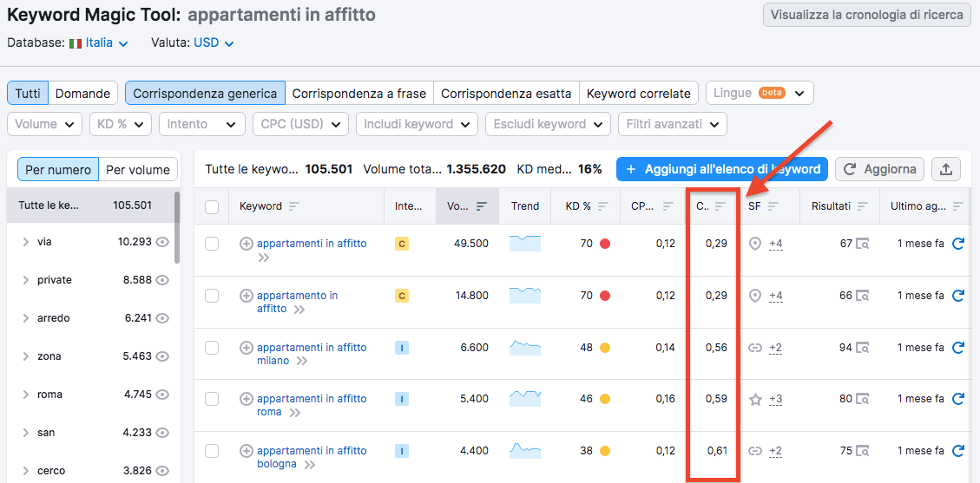The height and width of the screenshot is (483, 980).
Task: Click the red KD indicator for first row
Action: click(x=605, y=245)
